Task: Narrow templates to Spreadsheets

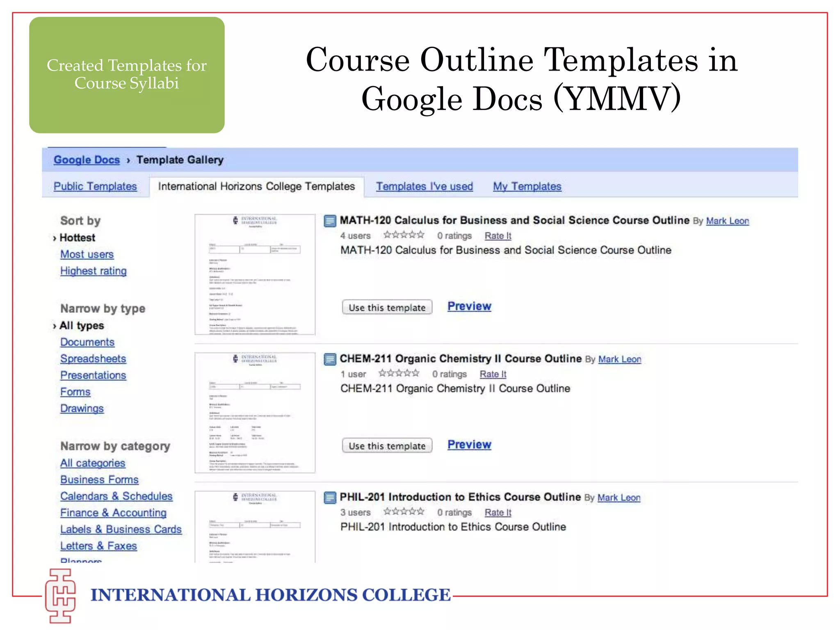Action: [x=93, y=359]
